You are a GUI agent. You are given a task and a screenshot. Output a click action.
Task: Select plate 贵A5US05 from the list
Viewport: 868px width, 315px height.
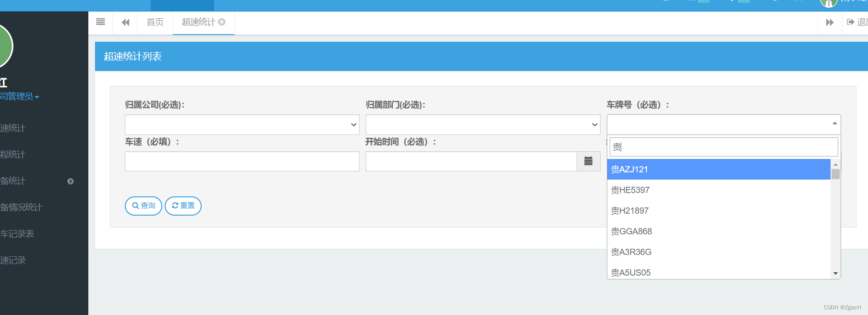(x=719, y=272)
